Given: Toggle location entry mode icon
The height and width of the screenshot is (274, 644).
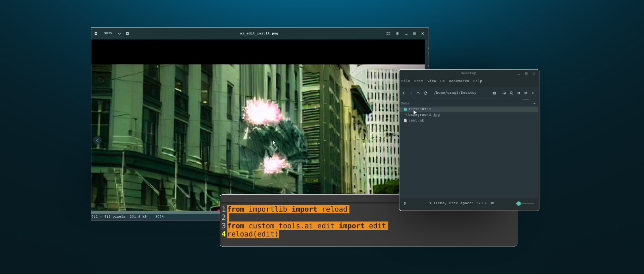Looking at the screenshot, I should coord(504,93).
